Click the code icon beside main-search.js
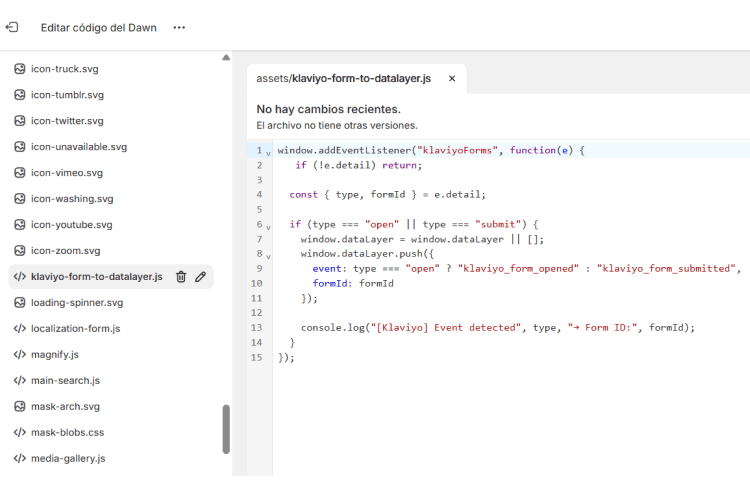 [20, 380]
